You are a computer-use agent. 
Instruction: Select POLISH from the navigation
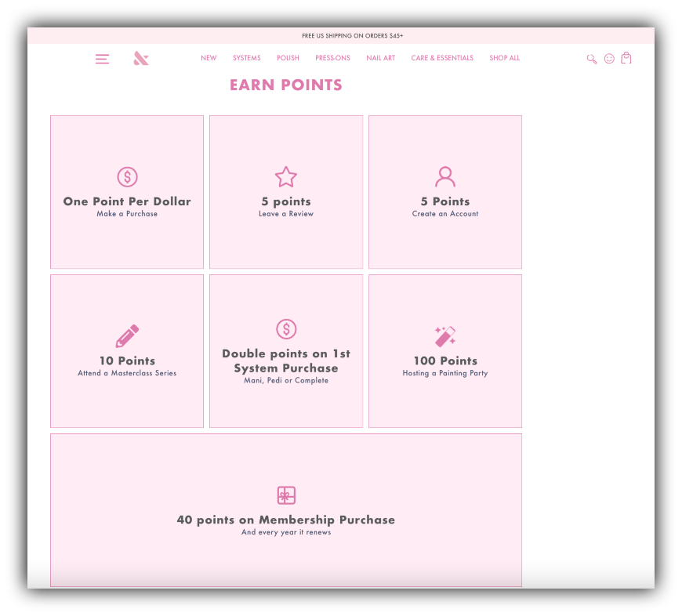click(x=288, y=58)
